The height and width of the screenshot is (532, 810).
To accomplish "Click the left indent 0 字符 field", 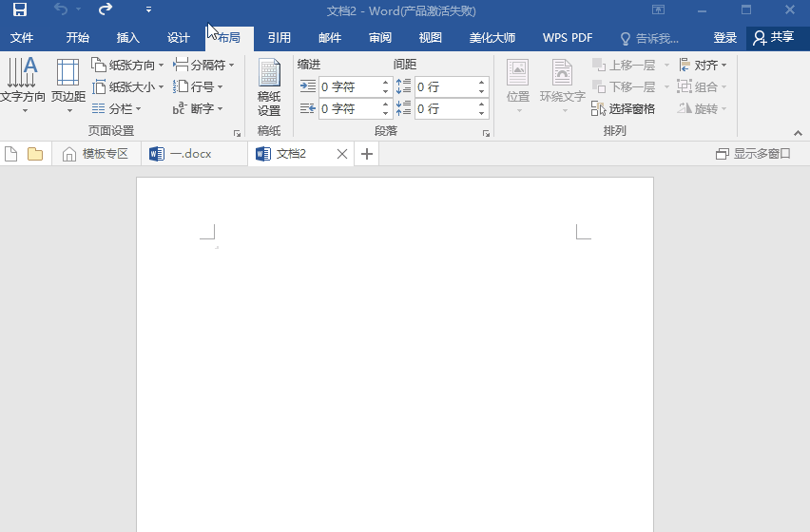I will point(348,86).
